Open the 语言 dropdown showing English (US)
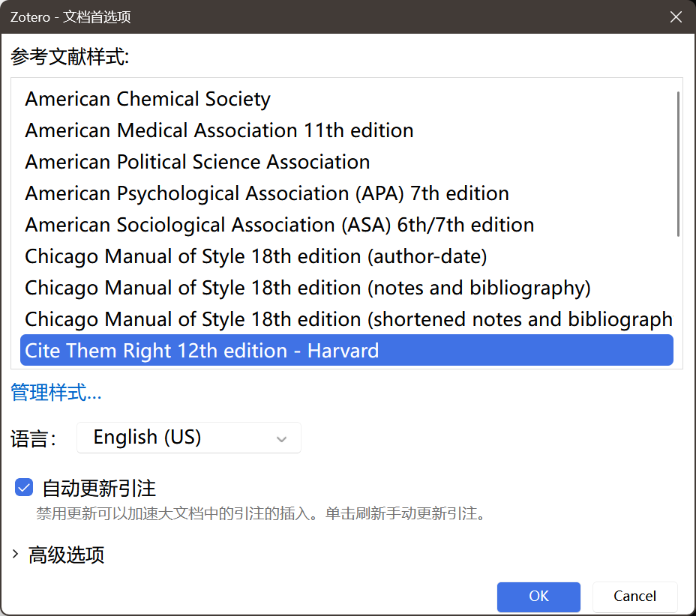Viewport: 696px width, 616px height. click(188, 438)
